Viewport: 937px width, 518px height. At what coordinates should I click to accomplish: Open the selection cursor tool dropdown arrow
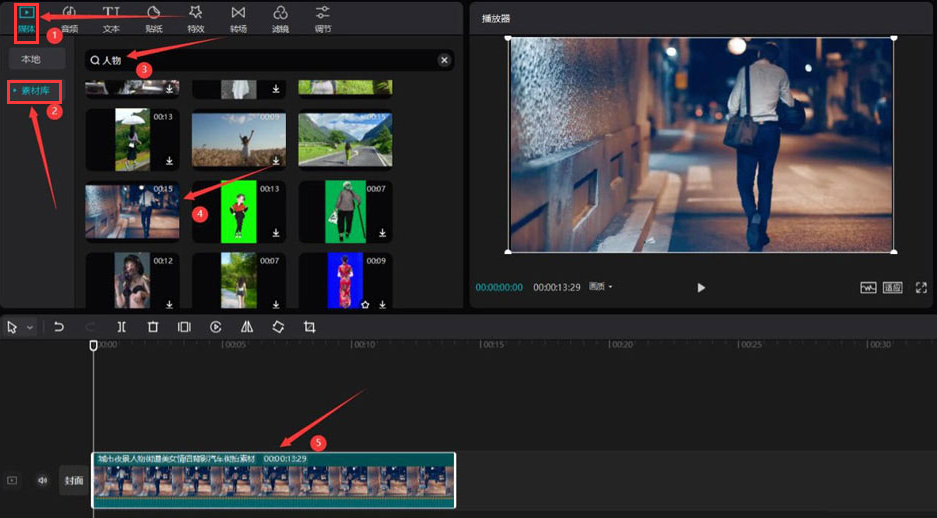tap(30, 328)
